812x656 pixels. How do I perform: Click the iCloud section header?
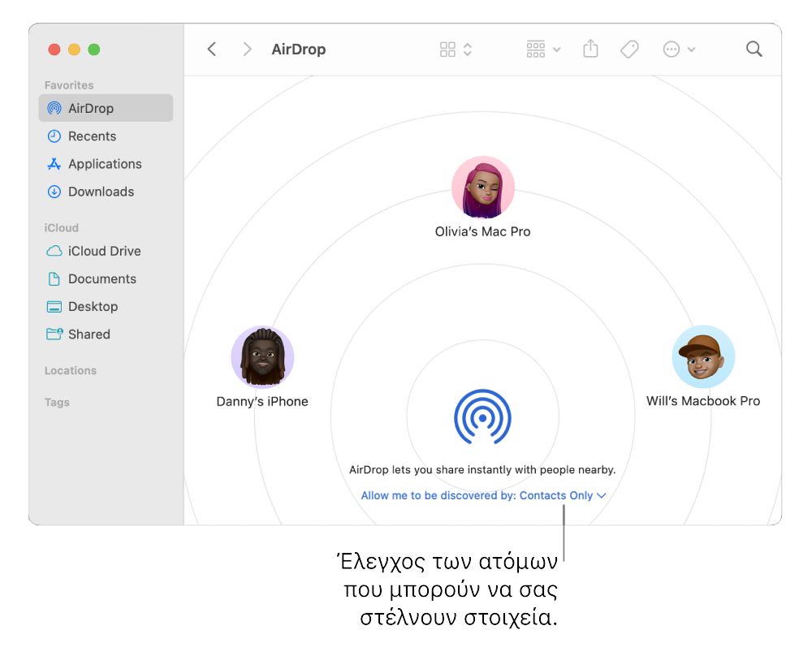point(61,228)
